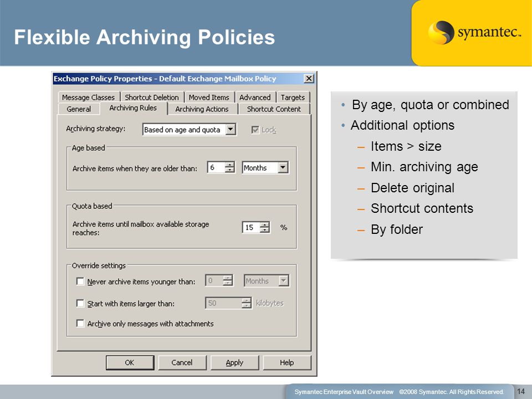Click the quota percentage value field
Screen dimensions: 532x399
251,227
